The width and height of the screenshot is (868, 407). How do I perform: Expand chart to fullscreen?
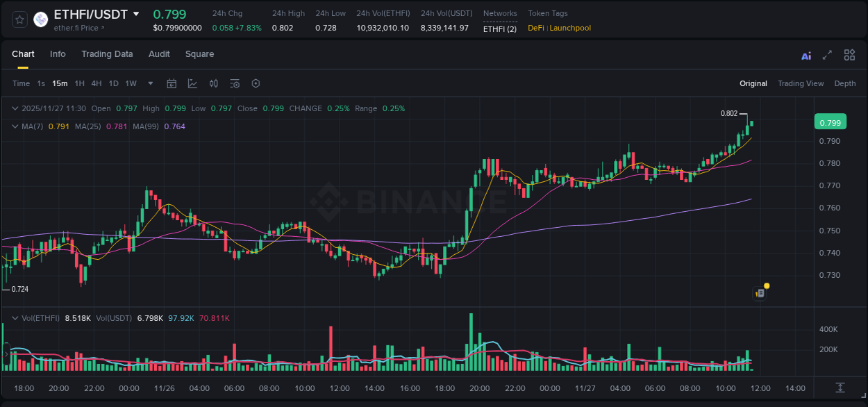(x=827, y=55)
